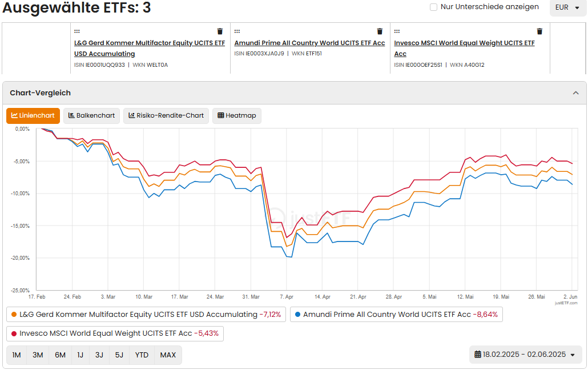Collapse the Chart-Vergleich section

click(x=575, y=93)
